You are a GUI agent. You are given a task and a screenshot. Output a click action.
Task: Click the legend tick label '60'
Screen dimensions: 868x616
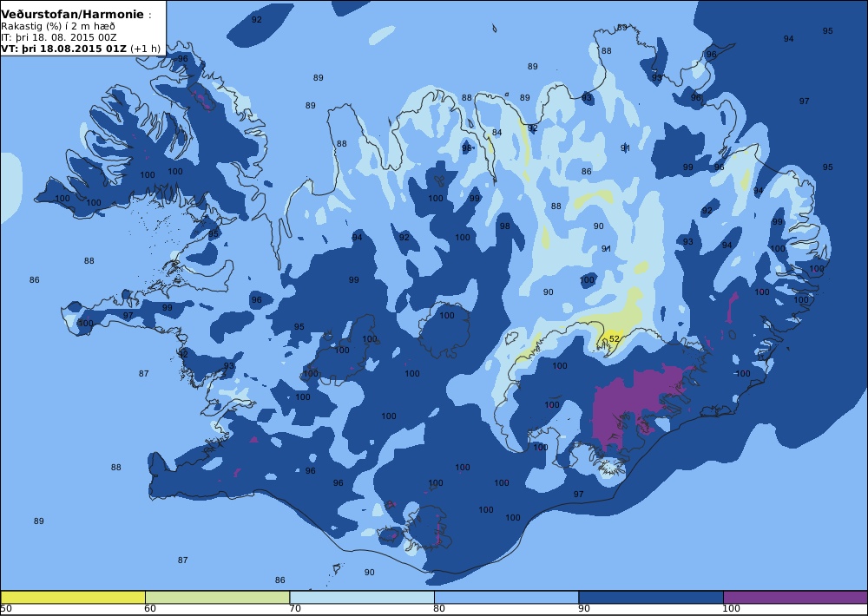point(150,609)
